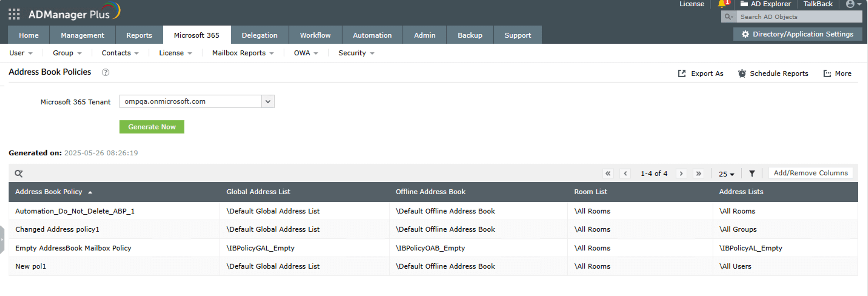
Task: Jump to the first results page
Action: pyautogui.click(x=608, y=173)
